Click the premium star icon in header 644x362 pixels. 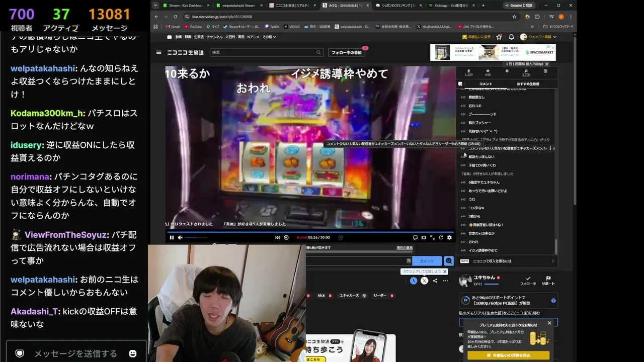click(x=499, y=37)
